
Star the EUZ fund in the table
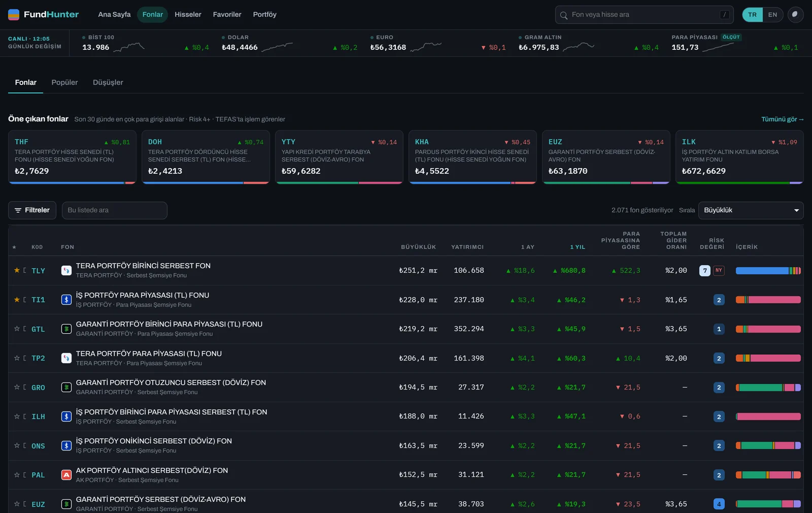point(17,504)
